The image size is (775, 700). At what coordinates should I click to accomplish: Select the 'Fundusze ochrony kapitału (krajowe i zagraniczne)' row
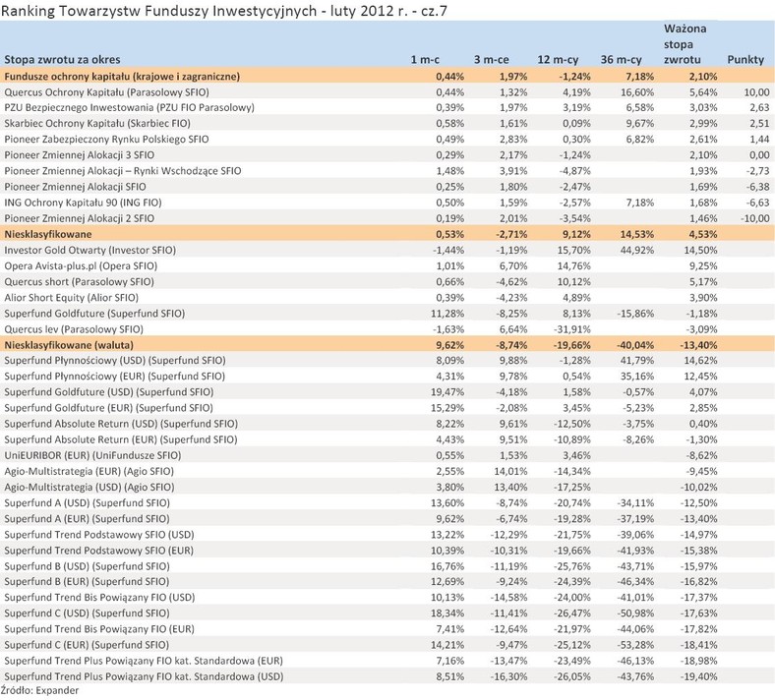[x=387, y=76]
